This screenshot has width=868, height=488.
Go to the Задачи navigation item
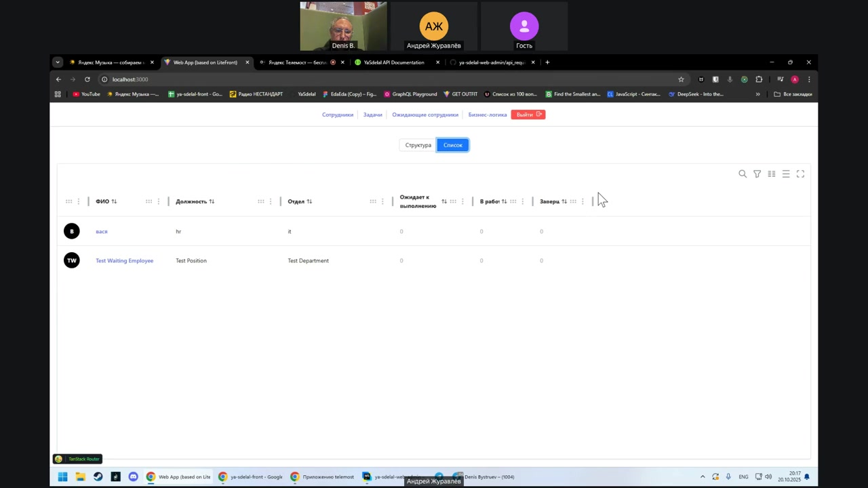pyautogui.click(x=372, y=115)
